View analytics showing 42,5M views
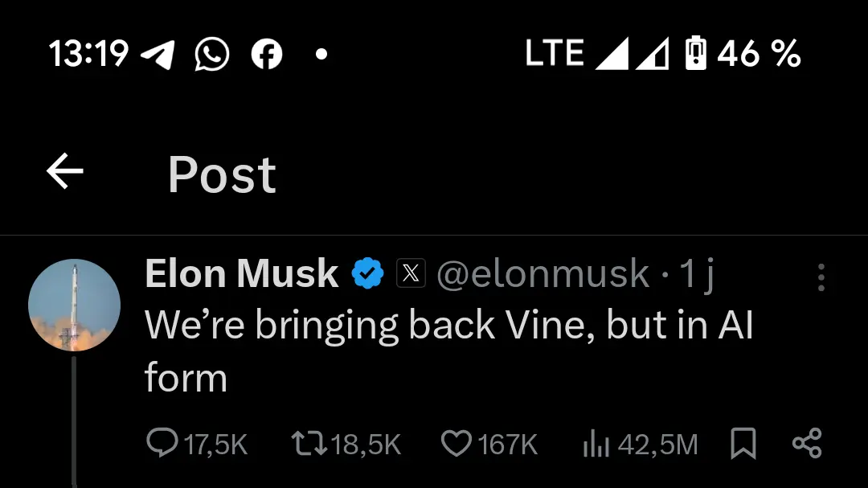Screen dimensions: 868x488 (x=595, y=443)
